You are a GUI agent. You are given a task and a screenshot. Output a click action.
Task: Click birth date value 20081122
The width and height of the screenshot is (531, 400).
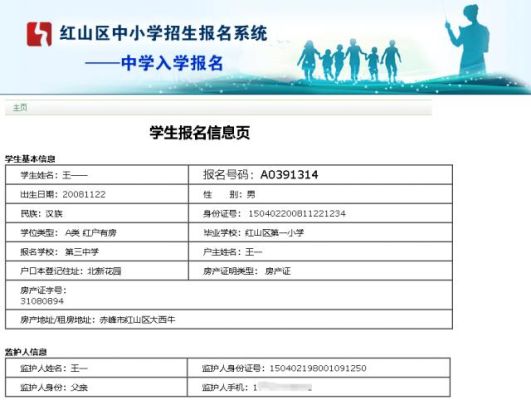click(84, 194)
